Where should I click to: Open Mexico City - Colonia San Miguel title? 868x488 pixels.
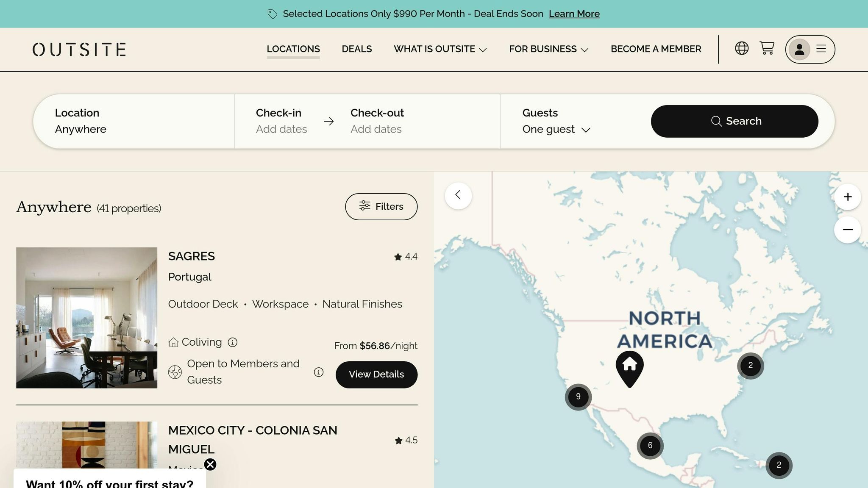coord(253,440)
